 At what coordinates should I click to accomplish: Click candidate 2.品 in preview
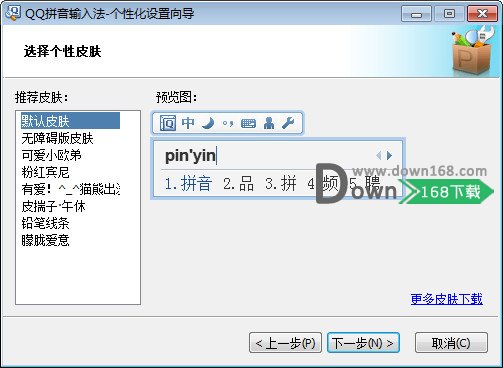coord(239,184)
